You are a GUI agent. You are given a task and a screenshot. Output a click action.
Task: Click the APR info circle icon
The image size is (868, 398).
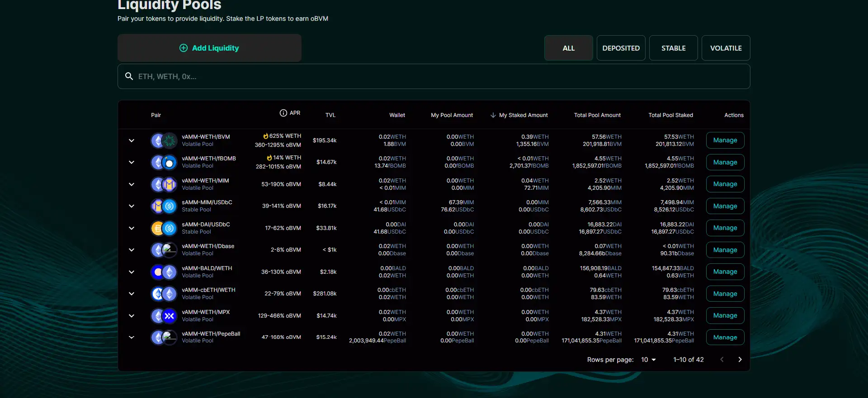(283, 113)
